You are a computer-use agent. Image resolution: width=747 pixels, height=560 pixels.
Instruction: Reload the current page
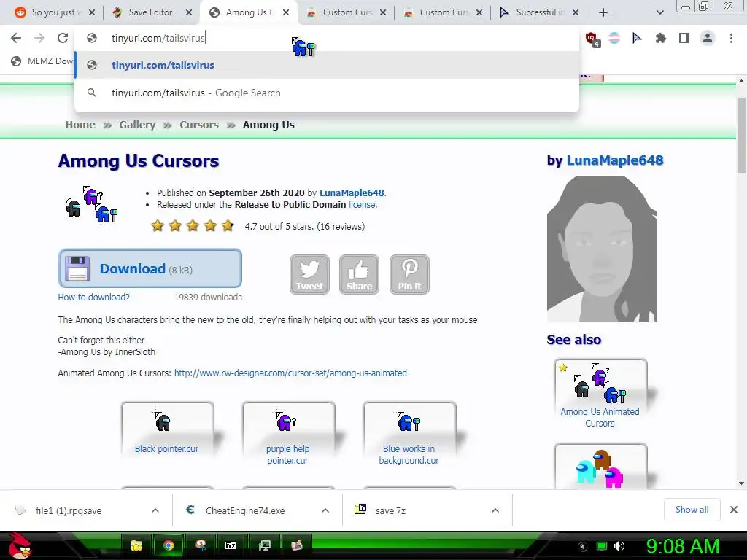click(63, 38)
